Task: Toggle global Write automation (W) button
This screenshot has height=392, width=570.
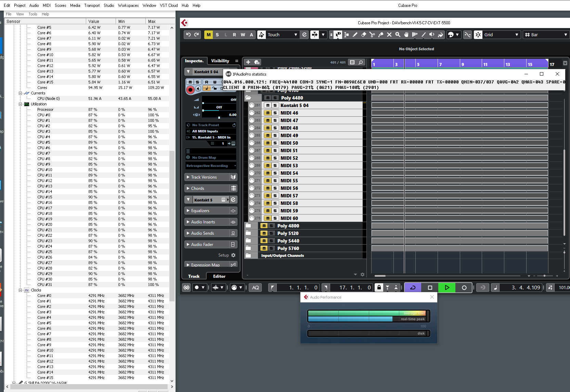Action: coord(243,35)
